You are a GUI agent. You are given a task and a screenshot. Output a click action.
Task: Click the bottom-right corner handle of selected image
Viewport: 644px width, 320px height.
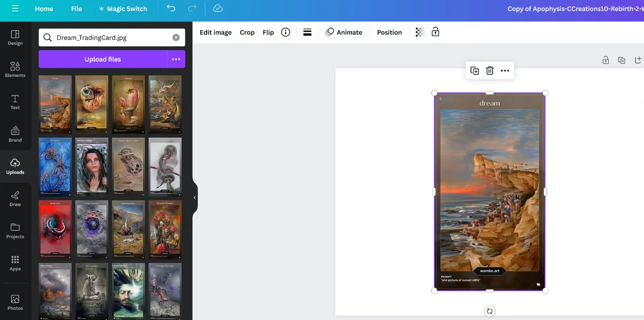point(545,290)
